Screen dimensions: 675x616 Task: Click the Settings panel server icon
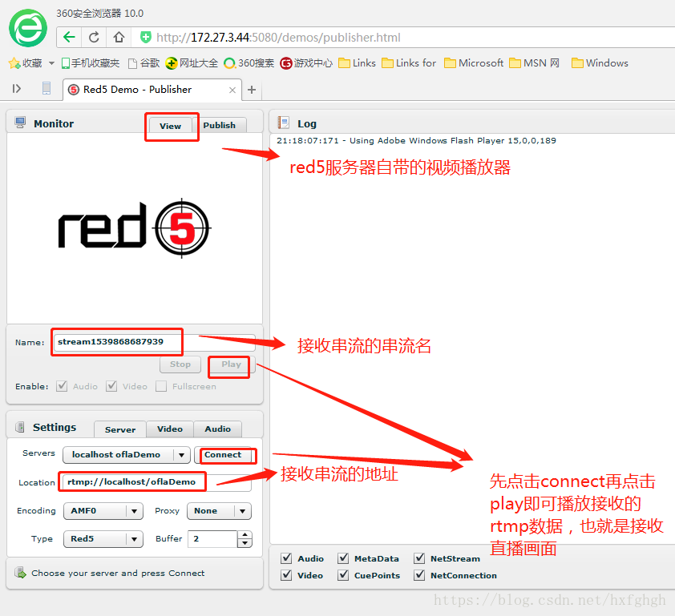[20, 427]
